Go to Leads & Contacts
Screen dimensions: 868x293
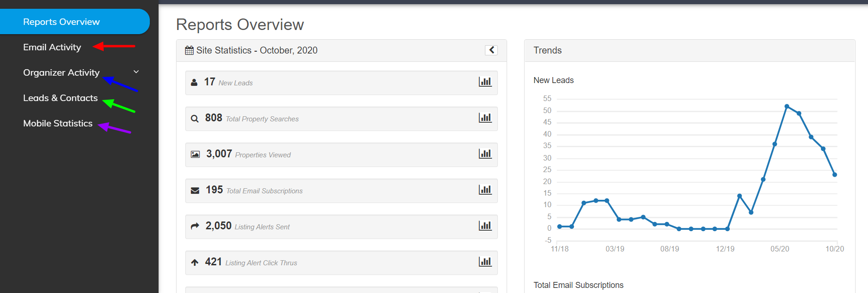point(60,98)
